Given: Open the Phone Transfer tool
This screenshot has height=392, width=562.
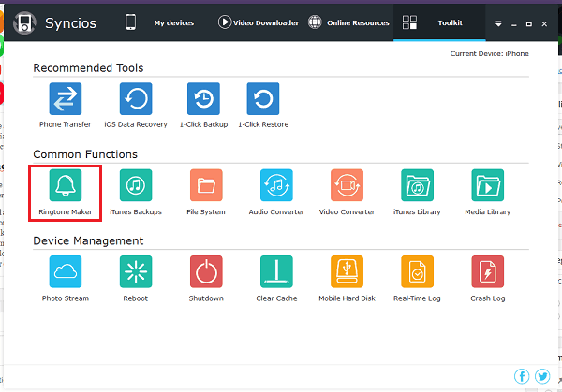Looking at the screenshot, I should (65, 99).
